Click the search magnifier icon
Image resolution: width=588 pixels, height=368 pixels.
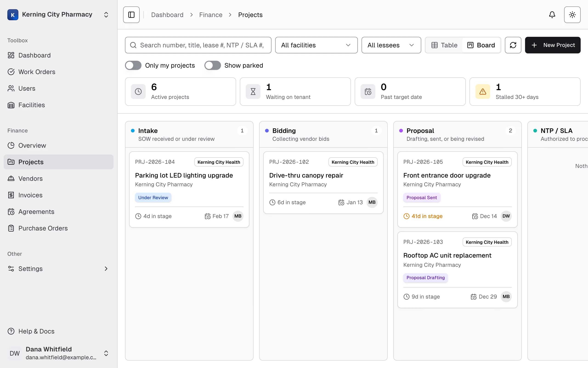(x=133, y=45)
